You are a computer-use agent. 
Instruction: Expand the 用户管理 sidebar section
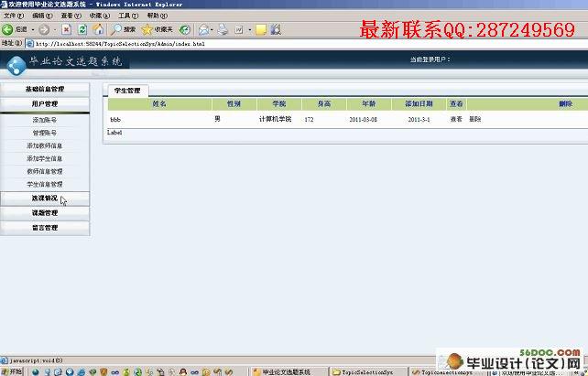pos(45,104)
